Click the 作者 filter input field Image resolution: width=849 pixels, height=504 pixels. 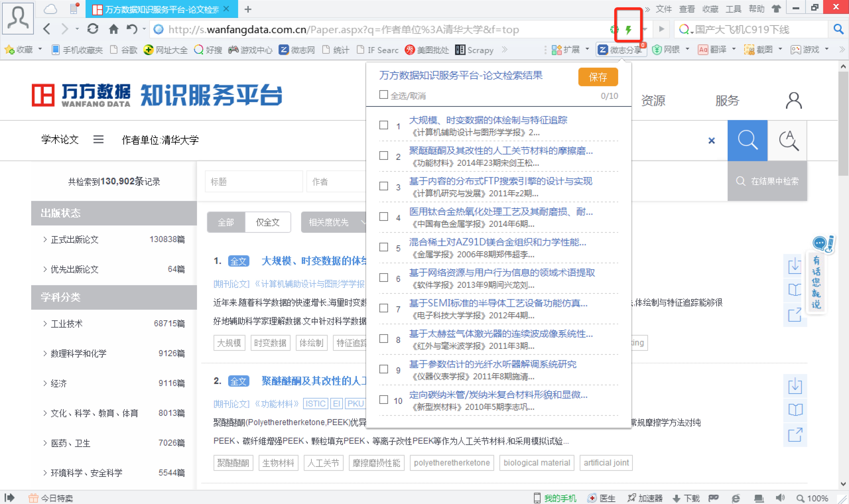coord(336,182)
